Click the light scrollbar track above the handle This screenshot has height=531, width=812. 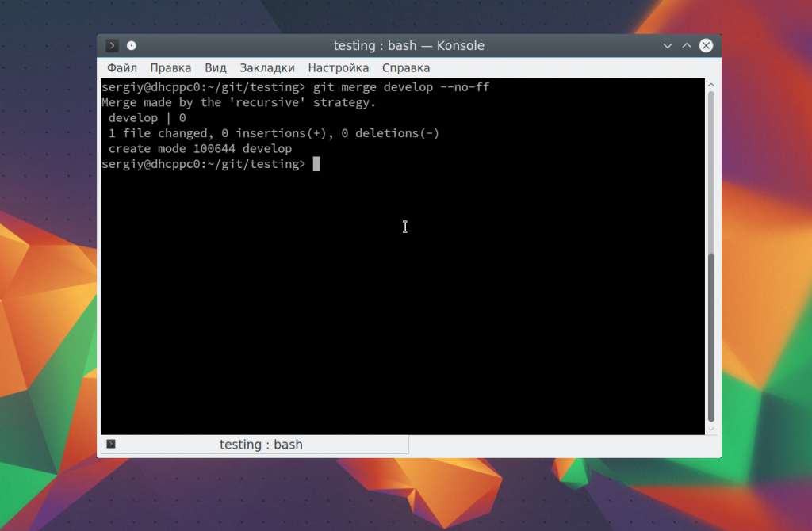711,170
